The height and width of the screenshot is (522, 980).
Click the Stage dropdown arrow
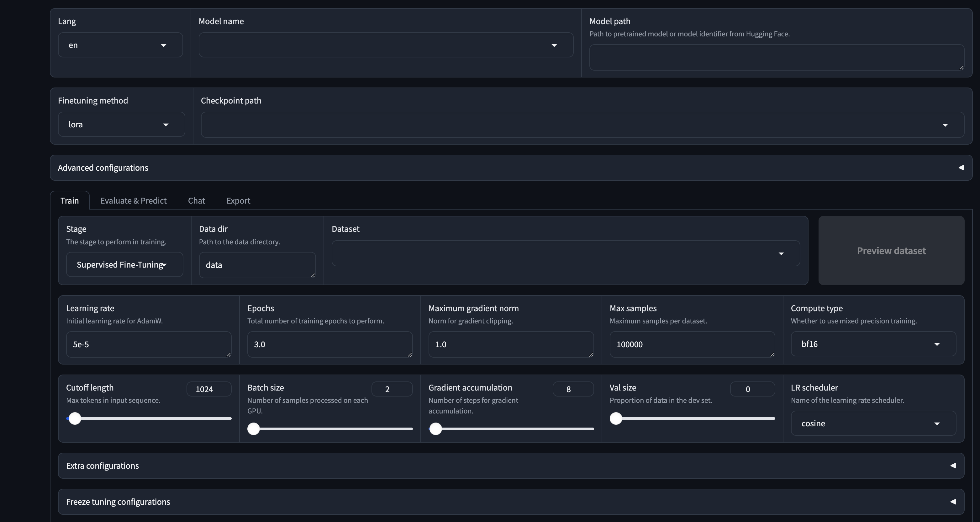coord(164,265)
